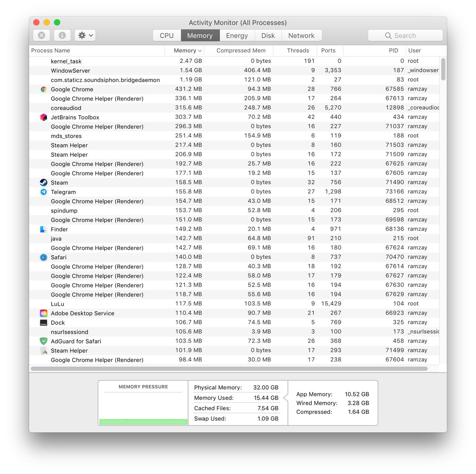
Task: Click the Memory Used 15.44 GB value
Action: (266, 398)
